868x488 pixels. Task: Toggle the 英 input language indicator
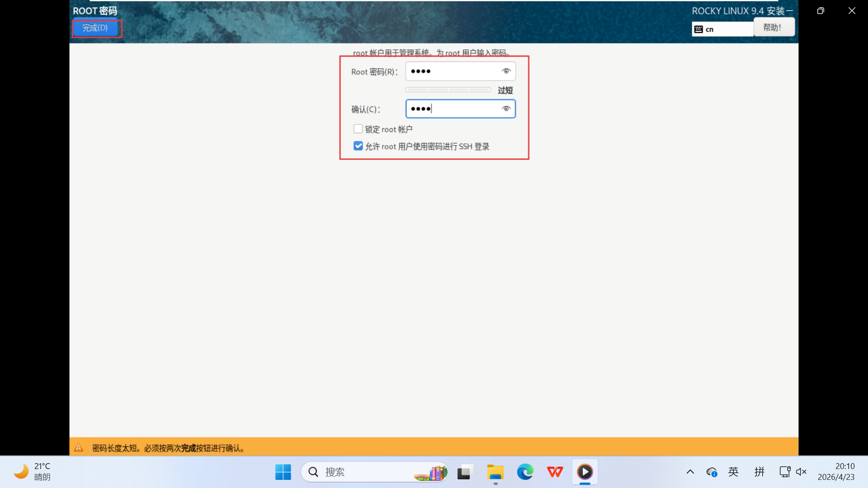[x=733, y=472]
